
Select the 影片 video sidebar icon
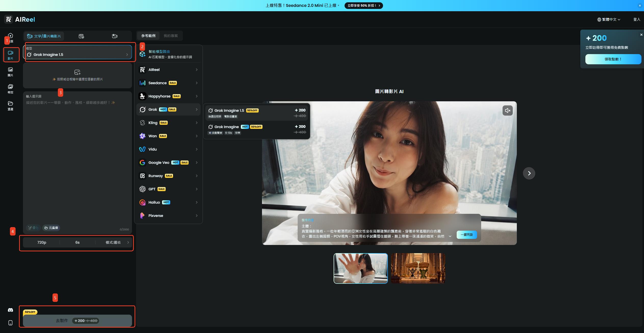10,55
